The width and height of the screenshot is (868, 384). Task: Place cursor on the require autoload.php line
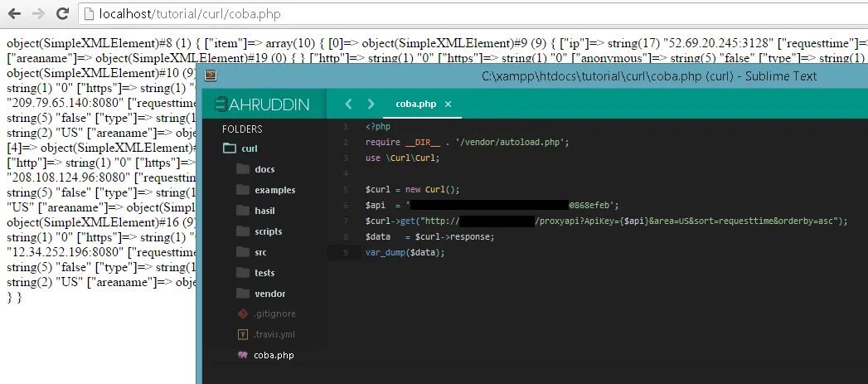[x=468, y=143]
